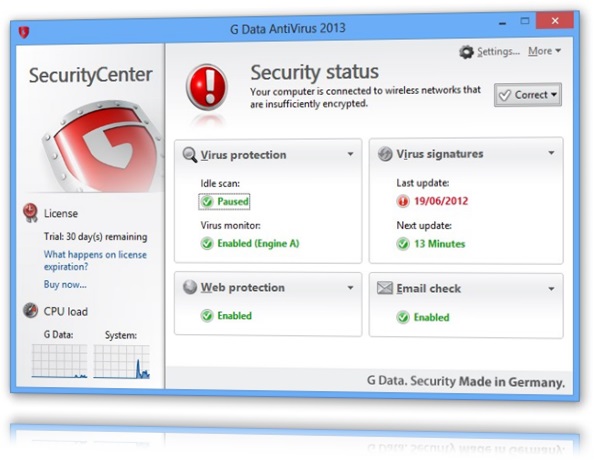Click the Virus protection magnifier icon
This screenshot has width=594, height=460.
(x=189, y=155)
